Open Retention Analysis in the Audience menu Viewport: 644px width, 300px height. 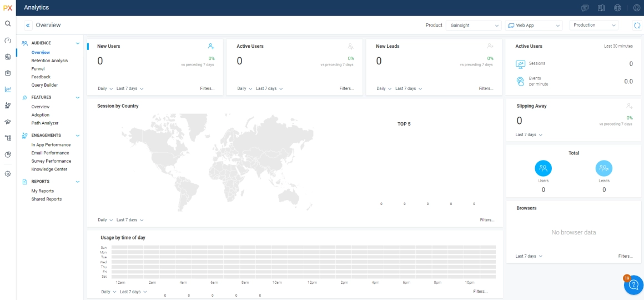pyautogui.click(x=50, y=61)
